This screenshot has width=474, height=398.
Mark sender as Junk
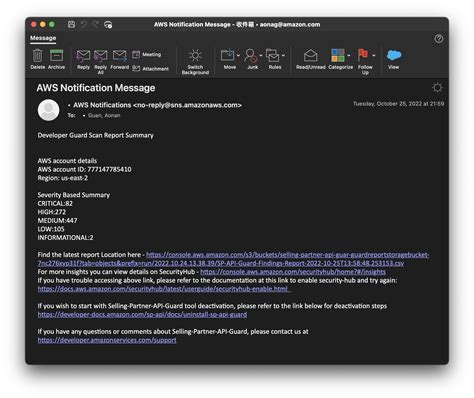252,59
